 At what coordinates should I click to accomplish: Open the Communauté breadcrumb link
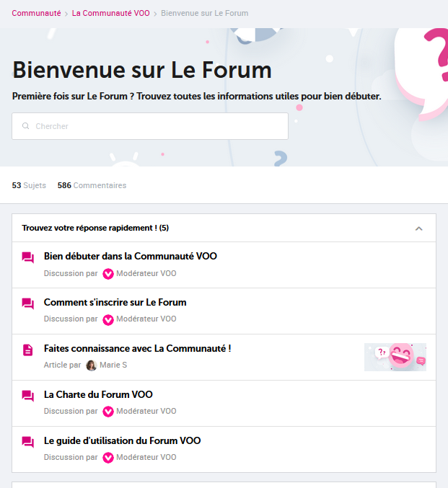click(x=36, y=14)
